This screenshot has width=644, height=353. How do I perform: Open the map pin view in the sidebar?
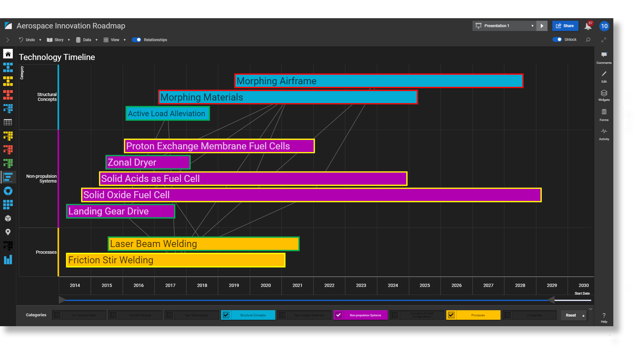pyautogui.click(x=8, y=232)
